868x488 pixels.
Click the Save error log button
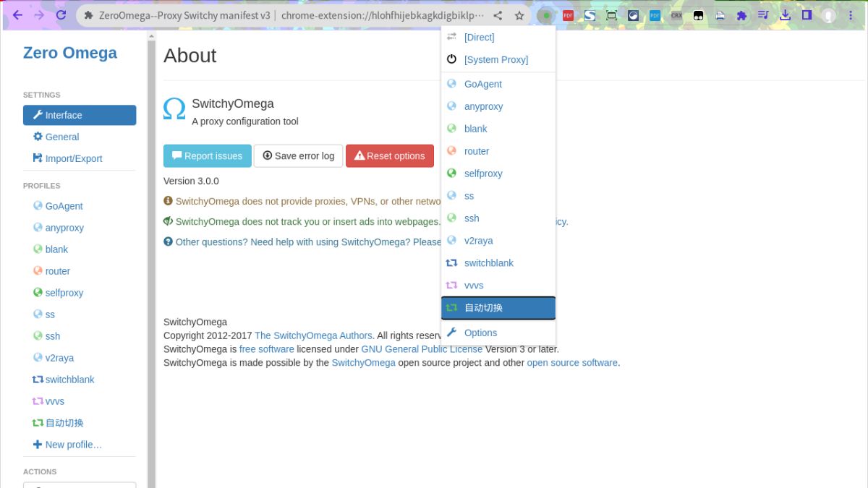coord(298,156)
